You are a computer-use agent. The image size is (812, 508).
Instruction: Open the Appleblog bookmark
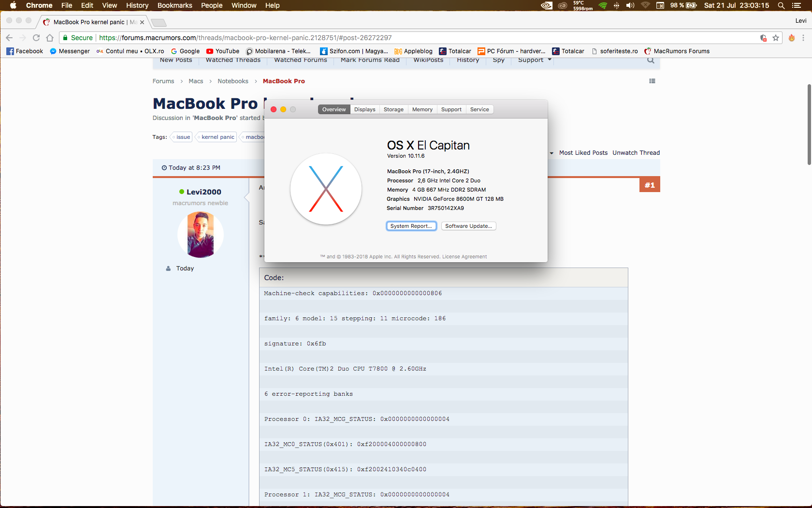[x=413, y=51]
